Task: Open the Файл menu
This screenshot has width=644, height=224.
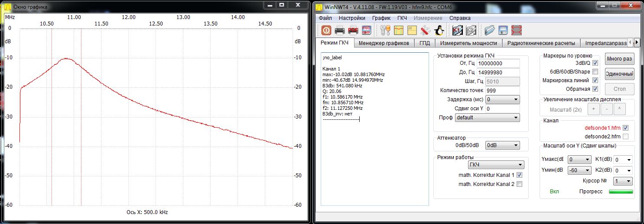Action: point(325,18)
